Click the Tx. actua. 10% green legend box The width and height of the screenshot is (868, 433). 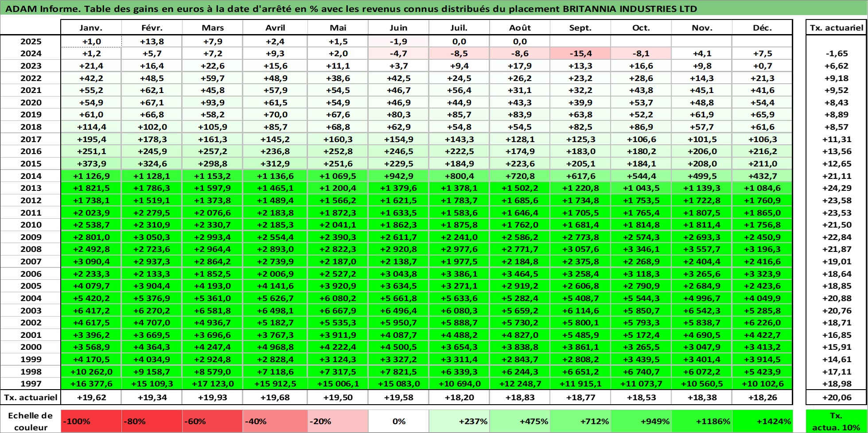pyautogui.click(x=837, y=421)
